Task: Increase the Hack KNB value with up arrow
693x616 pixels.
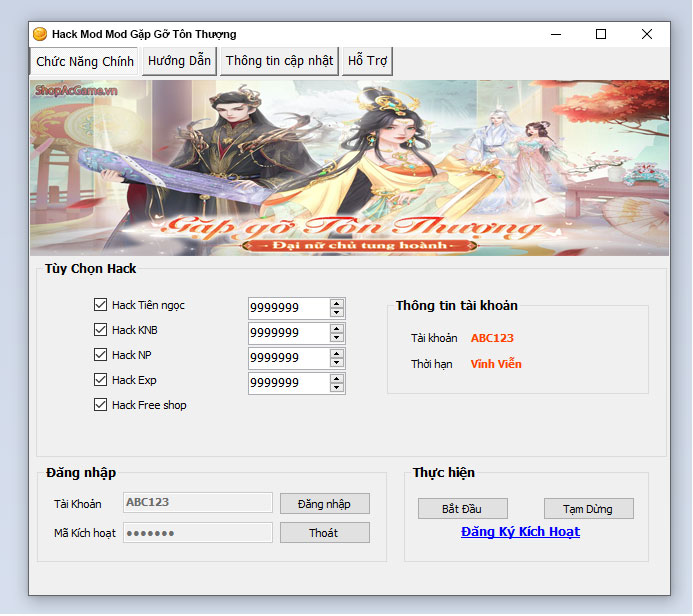Action: pyautogui.click(x=337, y=329)
